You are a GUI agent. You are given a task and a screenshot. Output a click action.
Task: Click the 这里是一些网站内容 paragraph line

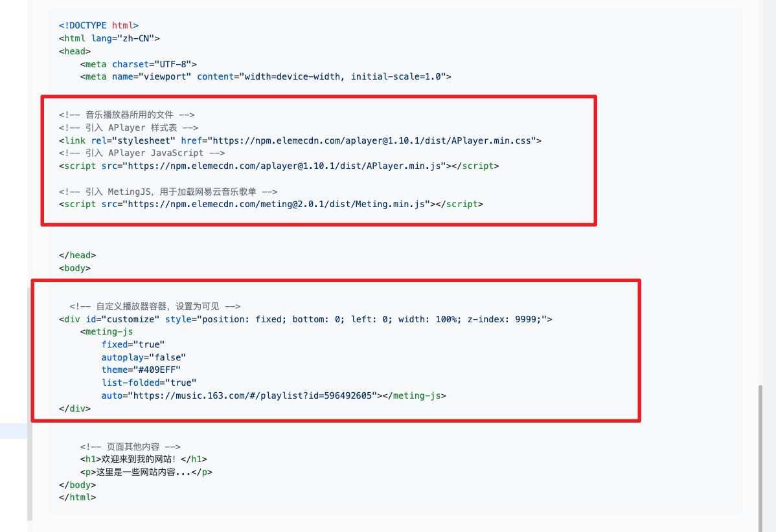coord(146,472)
